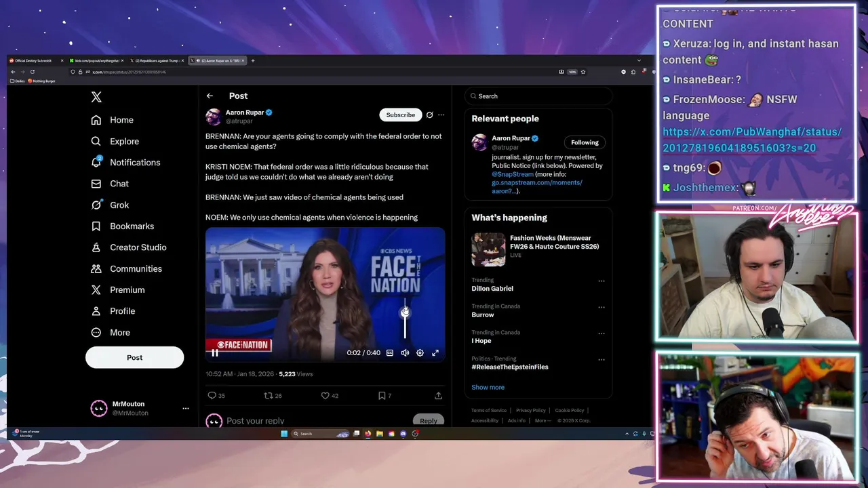Open Grok in sidebar
868x488 pixels.
pos(110,205)
